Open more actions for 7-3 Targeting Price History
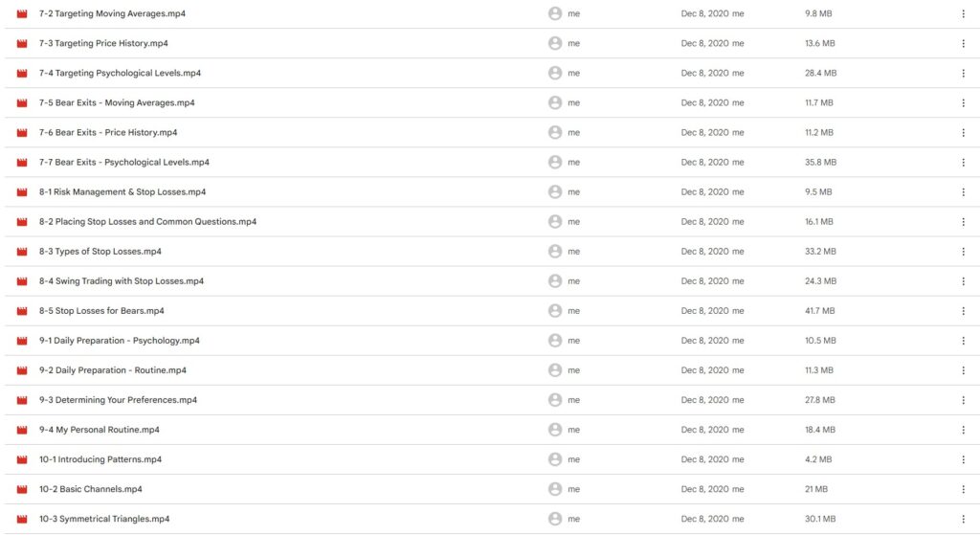 coord(963,43)
